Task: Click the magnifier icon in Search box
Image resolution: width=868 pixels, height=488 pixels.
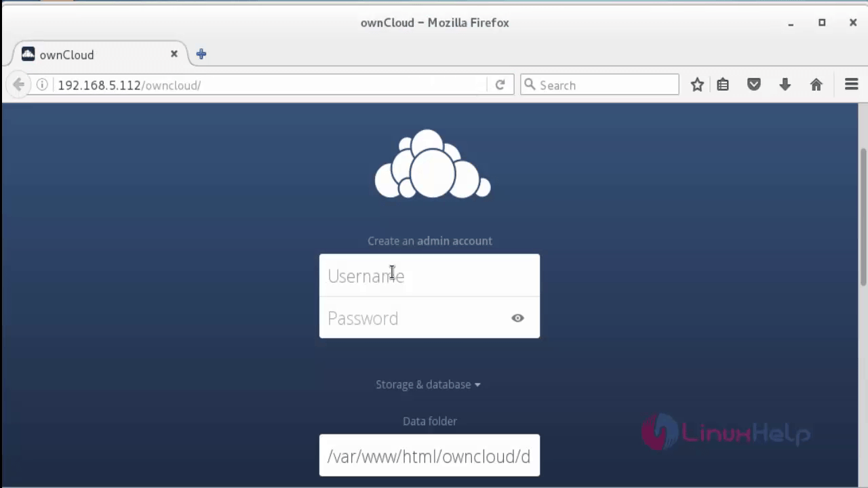Action: 530,85
